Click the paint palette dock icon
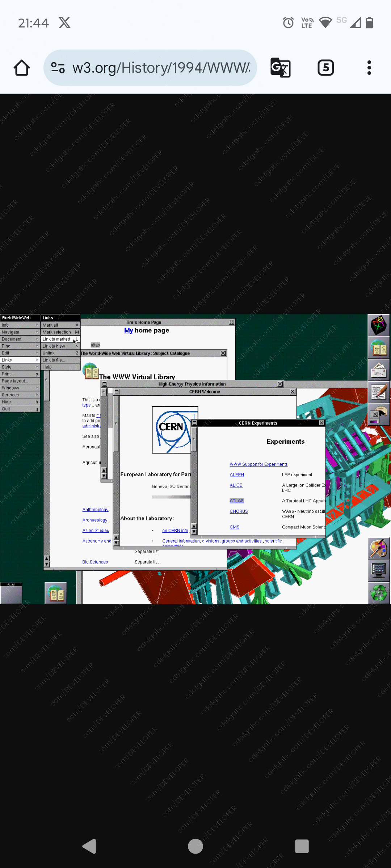 (x=379, y=548)
